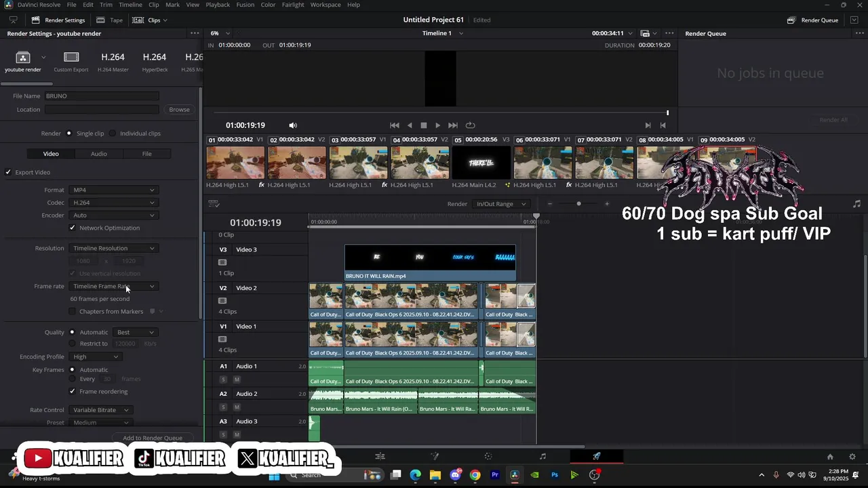Stop playback in the viewer

pyautogui.click(x=424, y=125)
